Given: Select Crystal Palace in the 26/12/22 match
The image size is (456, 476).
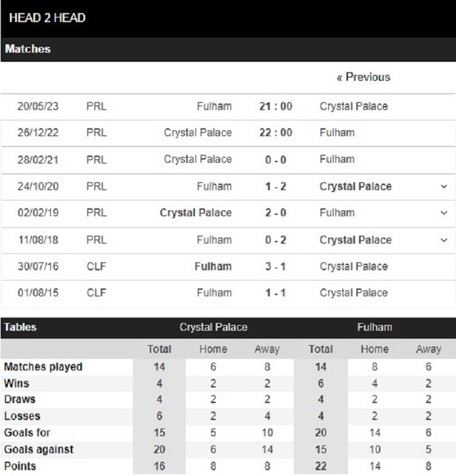Looking at the screenshot, I should click(x=197, y=133).
